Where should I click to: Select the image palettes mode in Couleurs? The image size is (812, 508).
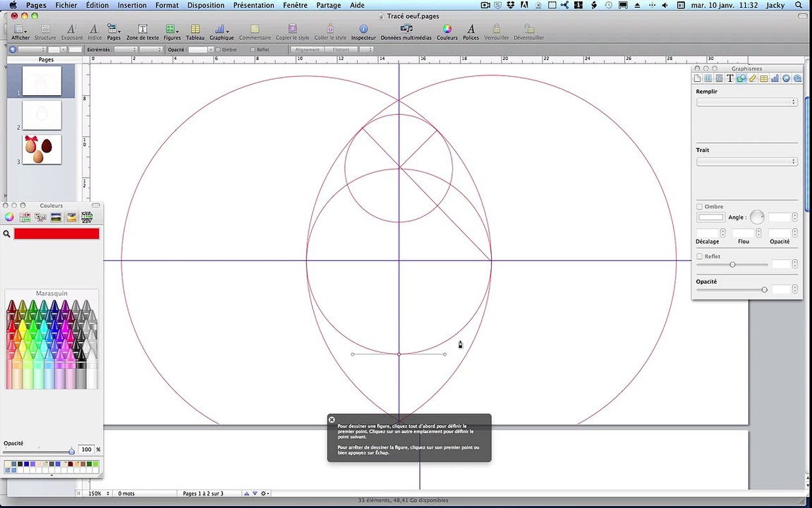[x=56, y=217]
